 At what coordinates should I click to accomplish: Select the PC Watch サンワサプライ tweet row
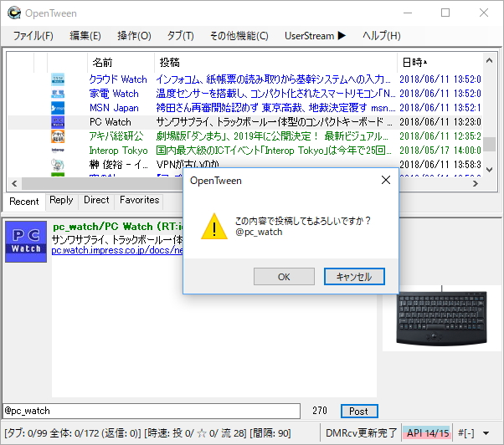[244, 122]
